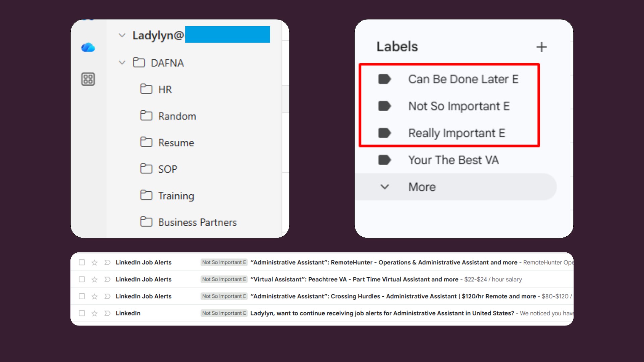Check the first LinkedIn Job Alerts email checkbox
This screenshot has width=644, height=362.
[82, 262]
